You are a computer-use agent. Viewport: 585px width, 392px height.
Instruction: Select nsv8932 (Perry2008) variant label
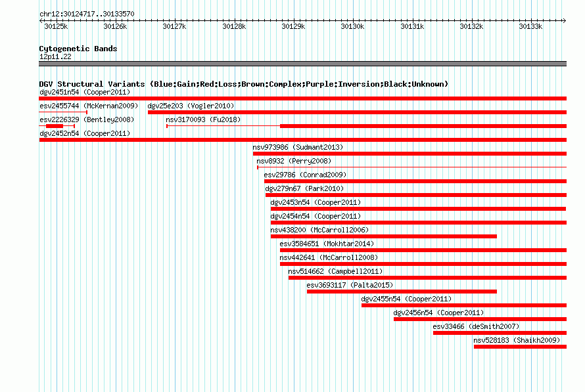tap(294, 161)
